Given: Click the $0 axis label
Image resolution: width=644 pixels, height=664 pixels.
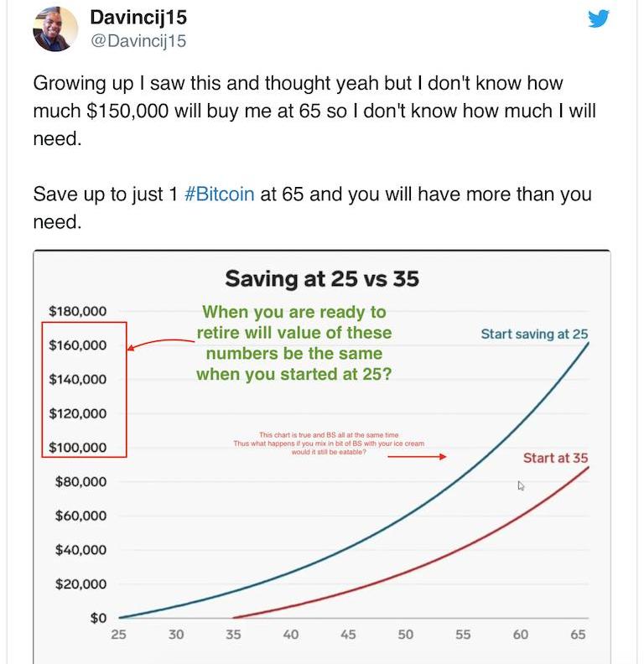Looking at the screenshot, I should pyautogui.click(x=98, y=618).
